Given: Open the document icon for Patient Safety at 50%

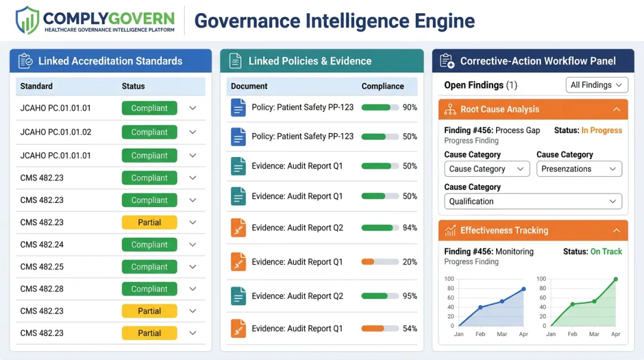Looking at the screenshot, I should click(x=238, y=137).
